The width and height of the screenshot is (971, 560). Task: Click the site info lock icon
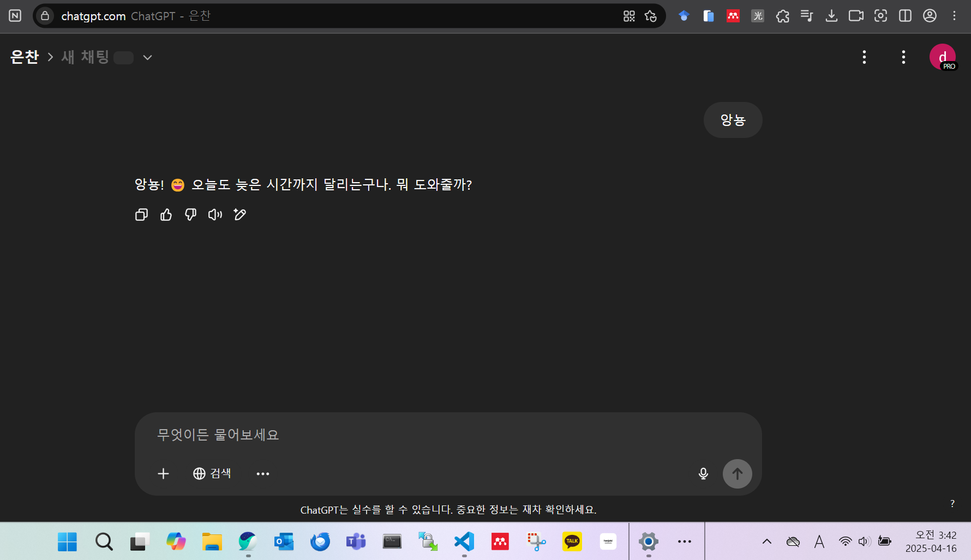[45, 16]
